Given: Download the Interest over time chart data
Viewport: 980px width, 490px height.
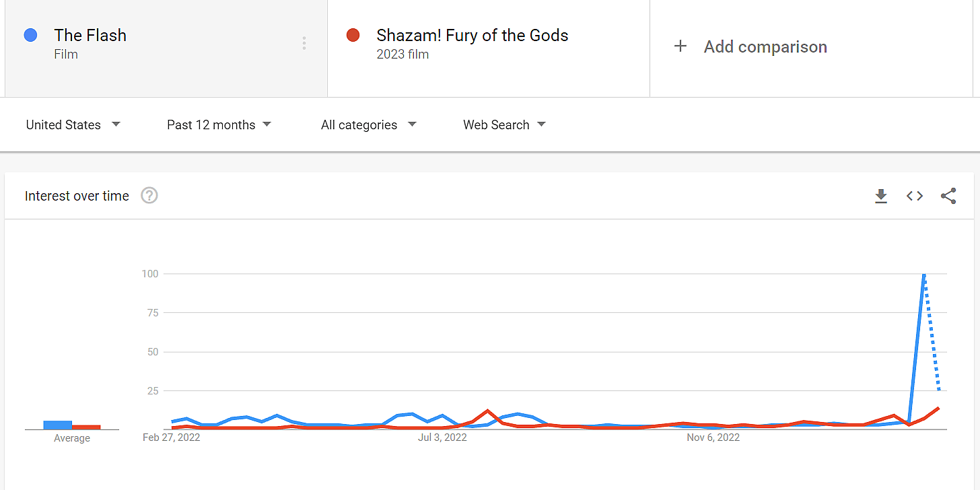Looking at the screenshot, I should pos(880,196).
